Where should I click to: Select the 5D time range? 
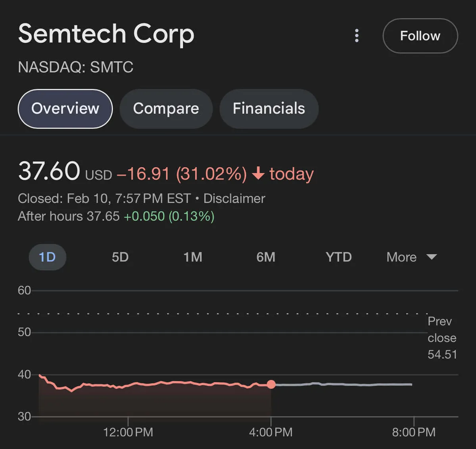(x=120, y=257)
